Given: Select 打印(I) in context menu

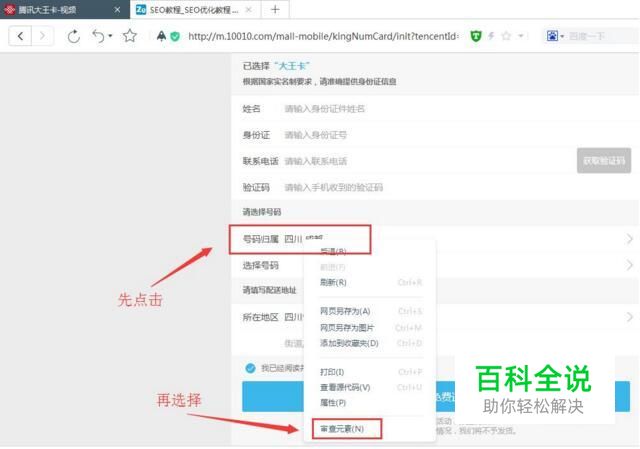Looking at the screenshot, I should pos(370,372).
